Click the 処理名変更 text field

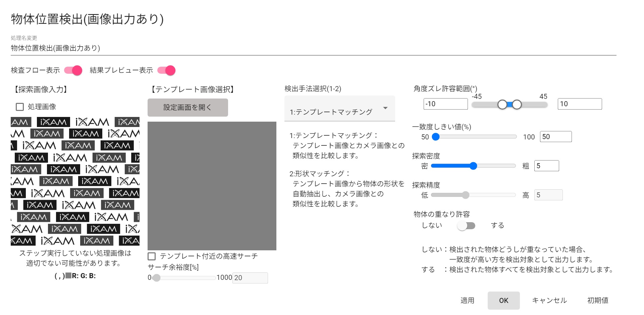pyautogui.click(x=313, y=48)
